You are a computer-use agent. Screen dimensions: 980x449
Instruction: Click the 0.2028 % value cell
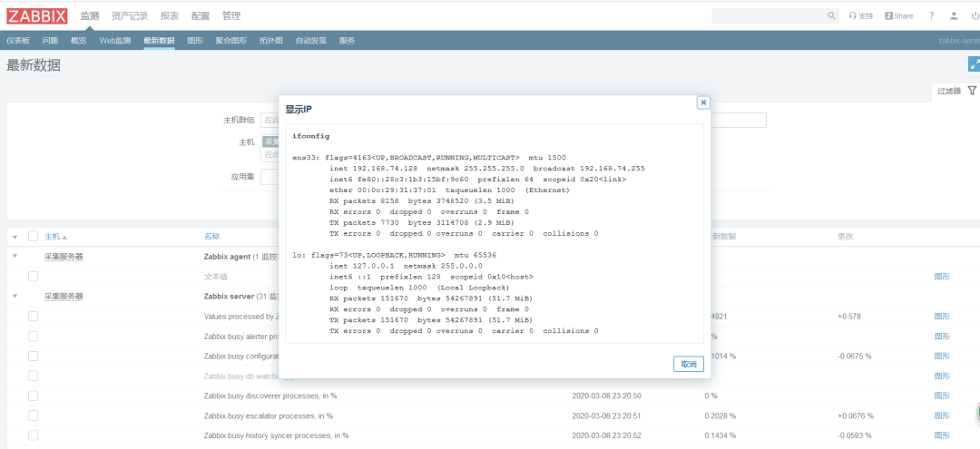[x=720, y=416]
